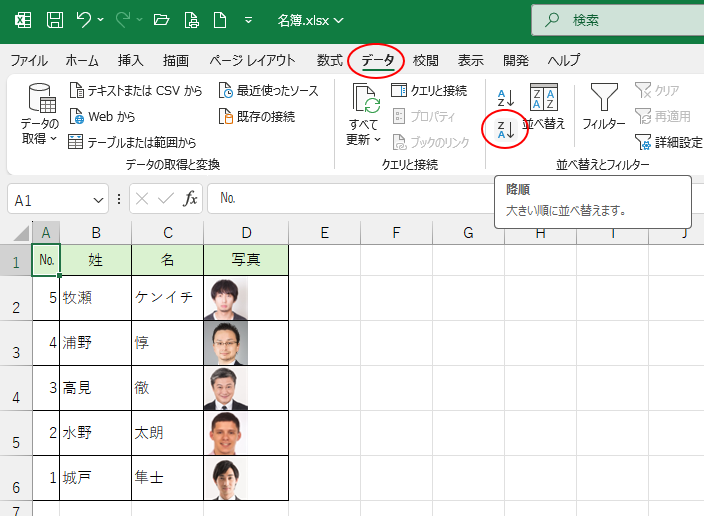Screen dimensions: 704x516
Task: Import from テキストまたは CSV から
Action: pos(136,91)
